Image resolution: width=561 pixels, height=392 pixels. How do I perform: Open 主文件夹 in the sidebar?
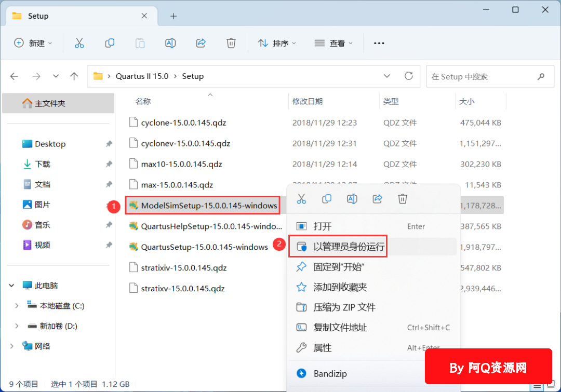coord(58,103)
